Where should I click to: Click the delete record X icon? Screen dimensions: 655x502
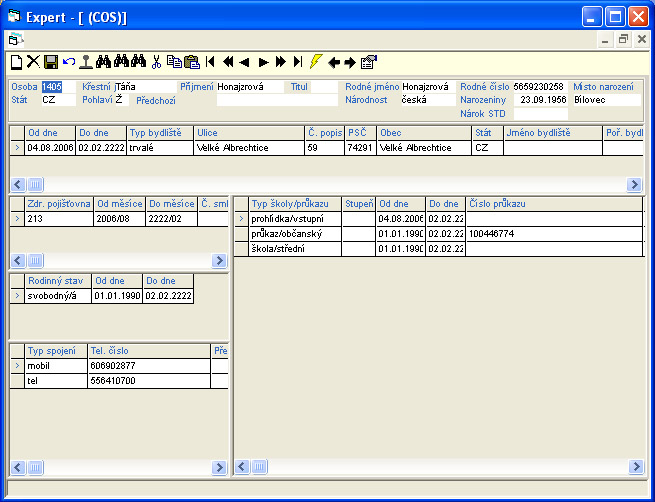coord(32,62)
